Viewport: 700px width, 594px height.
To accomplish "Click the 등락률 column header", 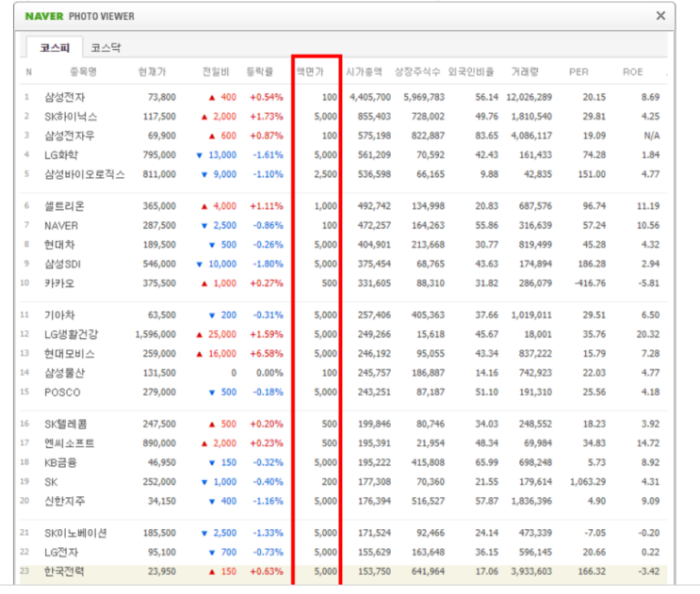I will 260,72.
